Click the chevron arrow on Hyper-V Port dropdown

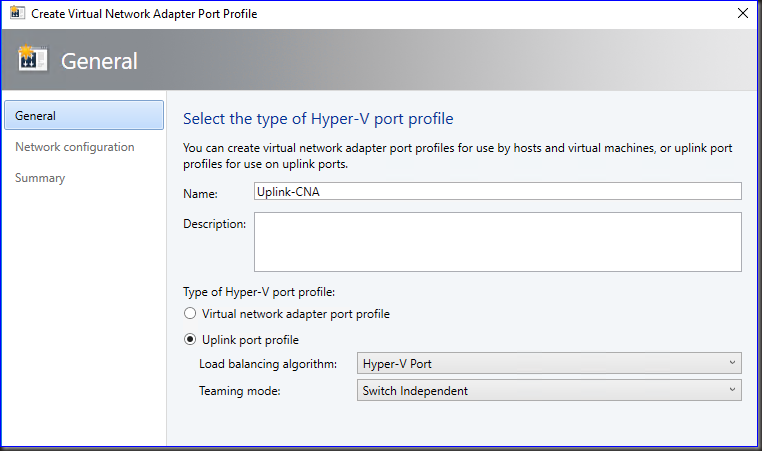(x=732, y=363)
